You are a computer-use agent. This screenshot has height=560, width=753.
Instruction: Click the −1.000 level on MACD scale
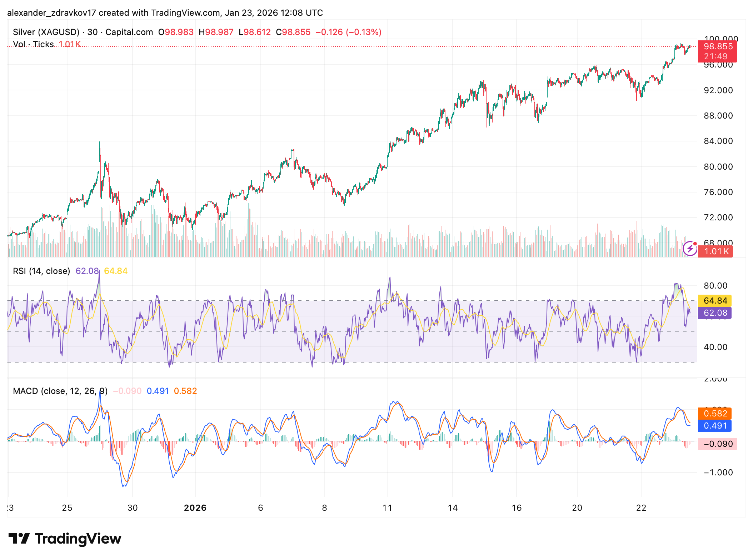click(718, 472)
